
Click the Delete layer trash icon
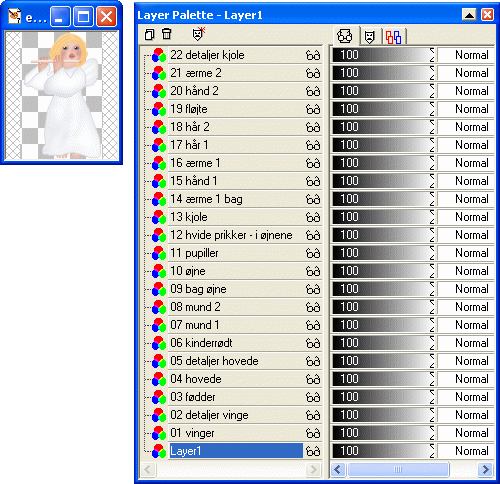point(167,34)
